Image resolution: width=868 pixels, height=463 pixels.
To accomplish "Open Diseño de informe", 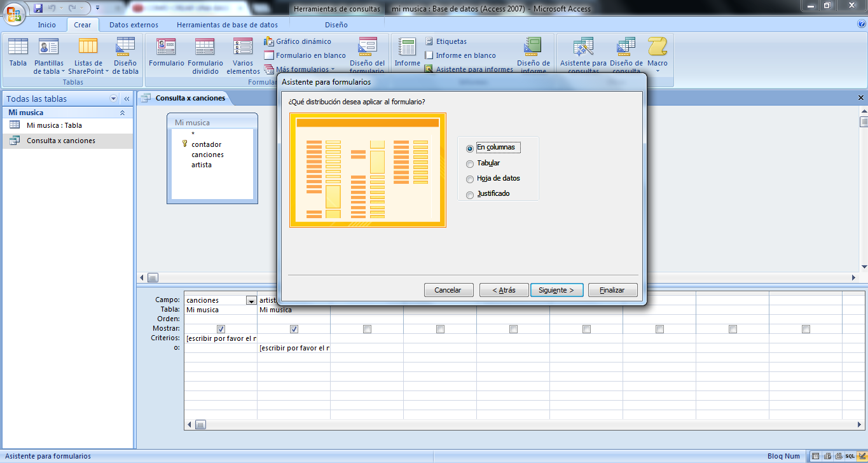I will [533, 56].
